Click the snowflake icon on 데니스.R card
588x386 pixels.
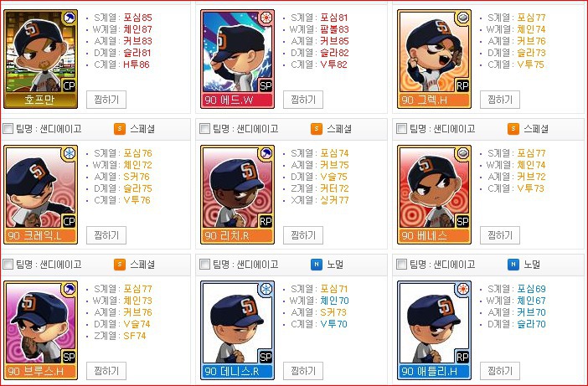pyautogui.click(x=266, y=289)
